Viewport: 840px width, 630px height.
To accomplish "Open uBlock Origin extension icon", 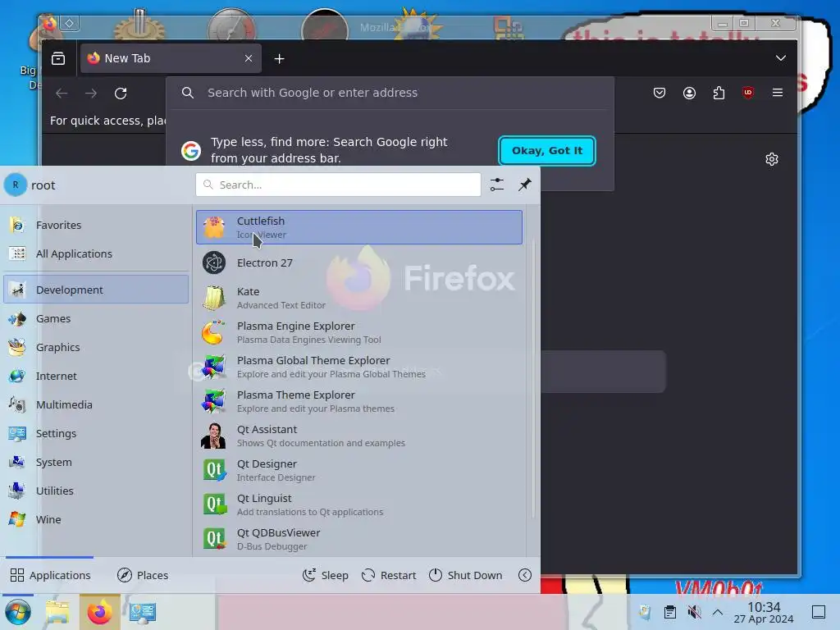I will (x=748, y=93).
